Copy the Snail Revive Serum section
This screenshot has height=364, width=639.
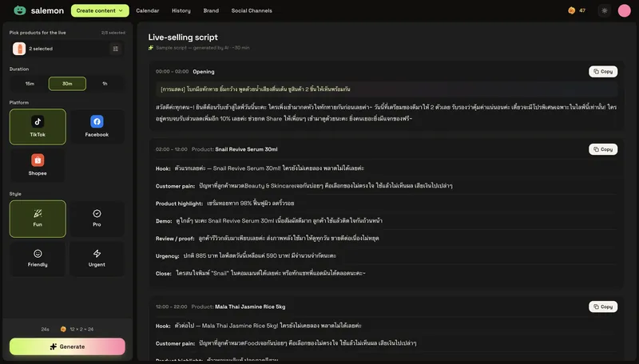(603, 149)
